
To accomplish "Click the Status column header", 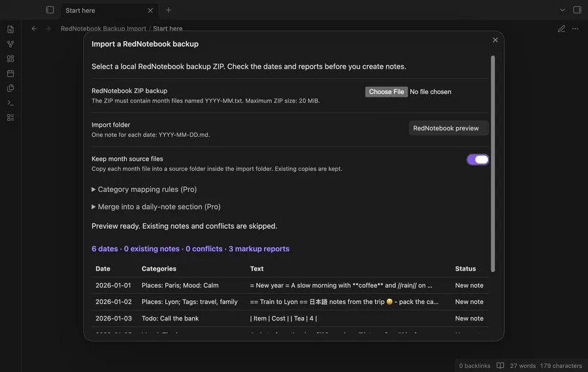I will [465, 269].
